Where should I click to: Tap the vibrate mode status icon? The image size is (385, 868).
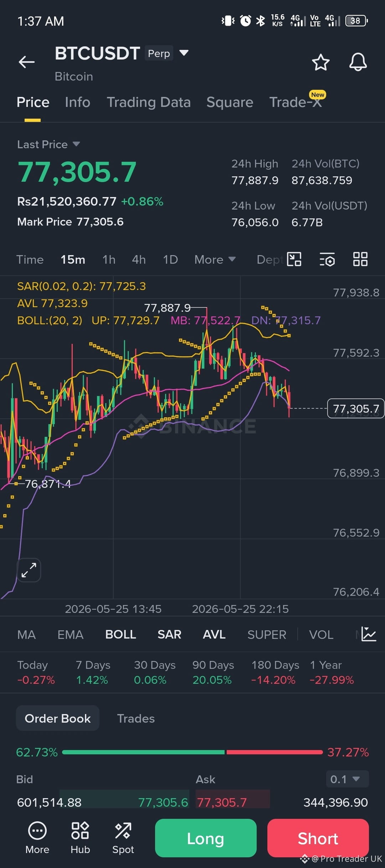coord(228,21)
